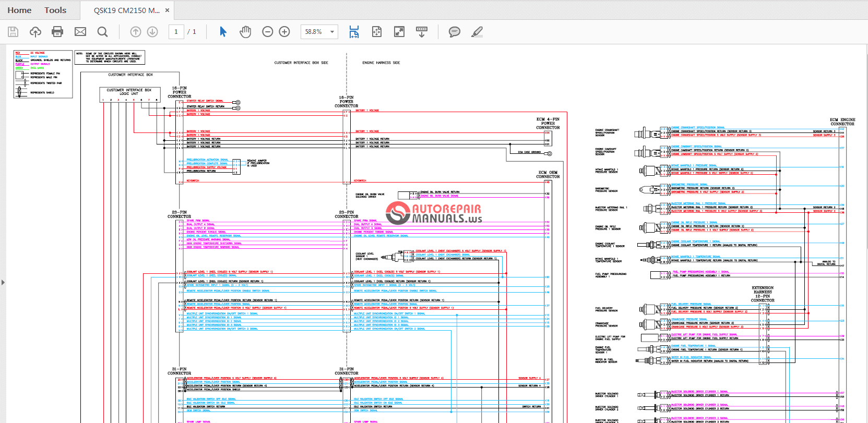Click the 'ECM 4-PIN POWER CONNECTOR' label

coord(548,124)
